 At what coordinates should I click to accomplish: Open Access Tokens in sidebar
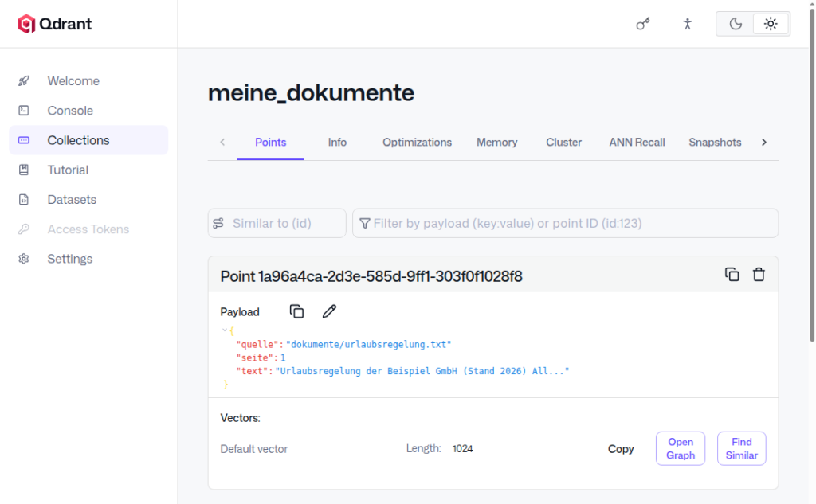click(x=88, y=229)
